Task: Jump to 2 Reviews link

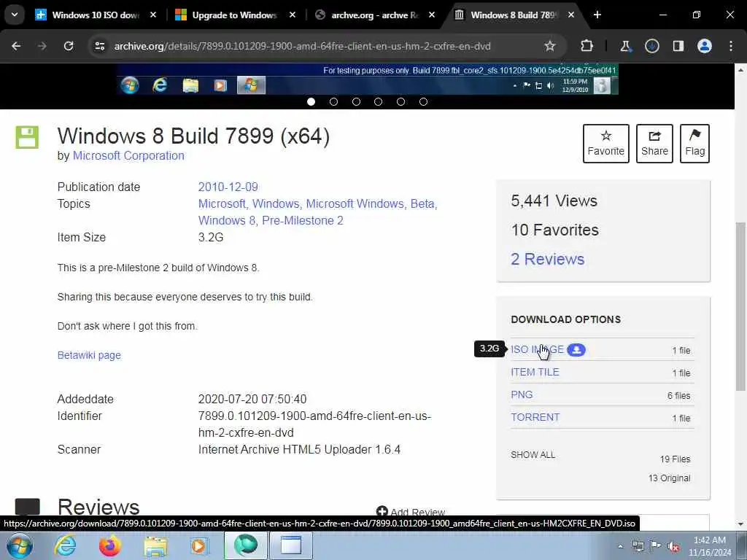Action: click(547, 259)
